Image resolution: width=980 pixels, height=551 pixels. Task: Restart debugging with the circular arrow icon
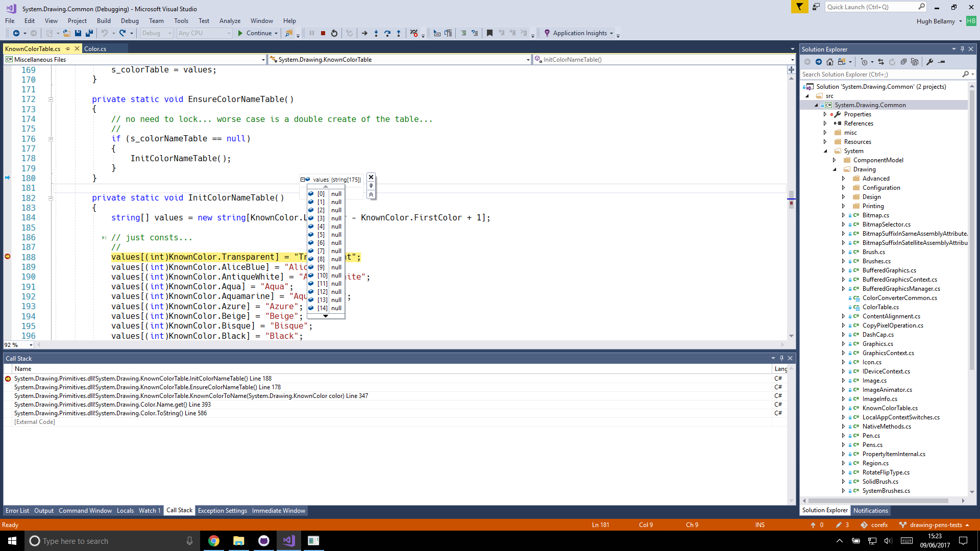[x=334, y=33]
